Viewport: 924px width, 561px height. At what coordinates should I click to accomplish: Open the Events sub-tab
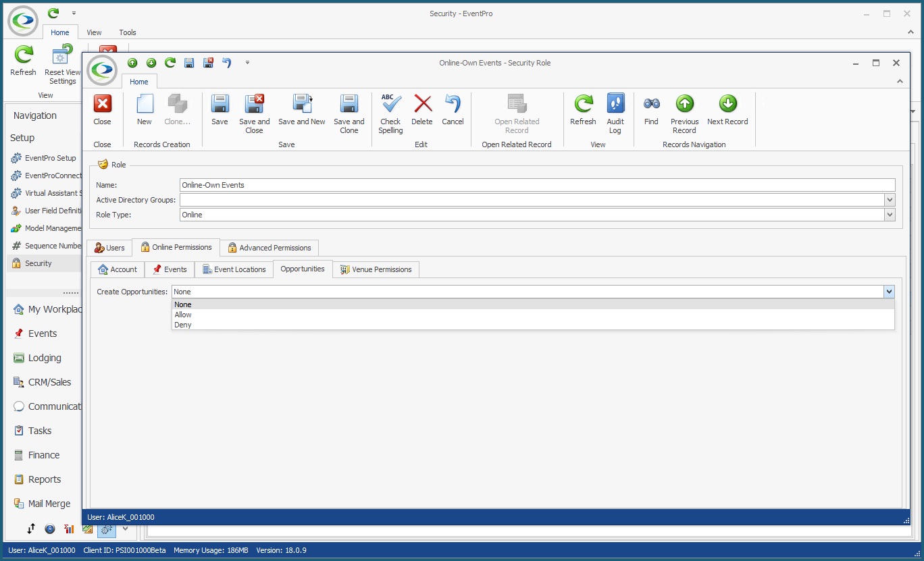click(169, 269)
